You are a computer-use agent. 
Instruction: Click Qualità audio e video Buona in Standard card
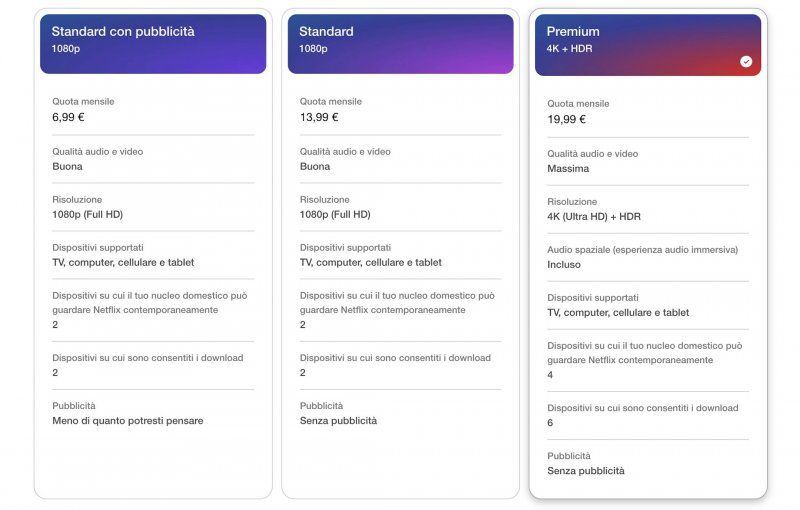pyautogui.click(x=315, y=166)
